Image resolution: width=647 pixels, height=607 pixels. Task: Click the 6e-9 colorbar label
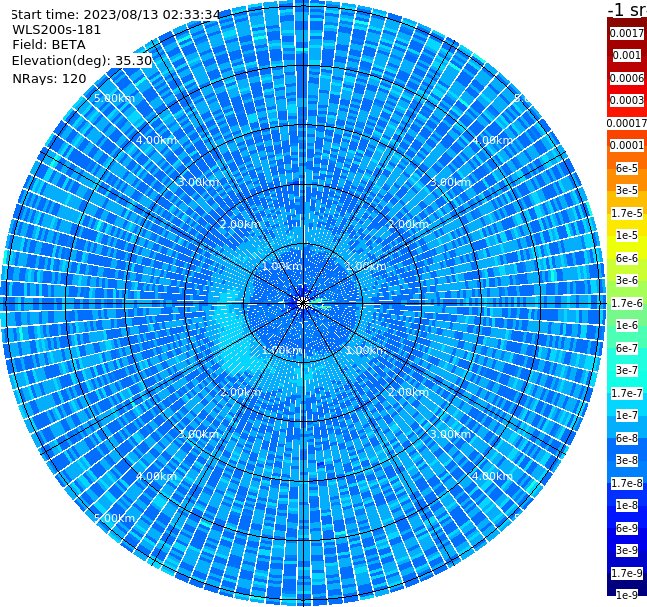pos(627,528)
